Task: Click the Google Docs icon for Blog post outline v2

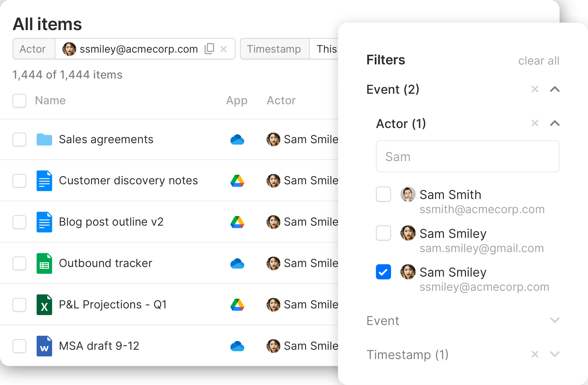Action: pyautogui.click(x=44, y=222)
